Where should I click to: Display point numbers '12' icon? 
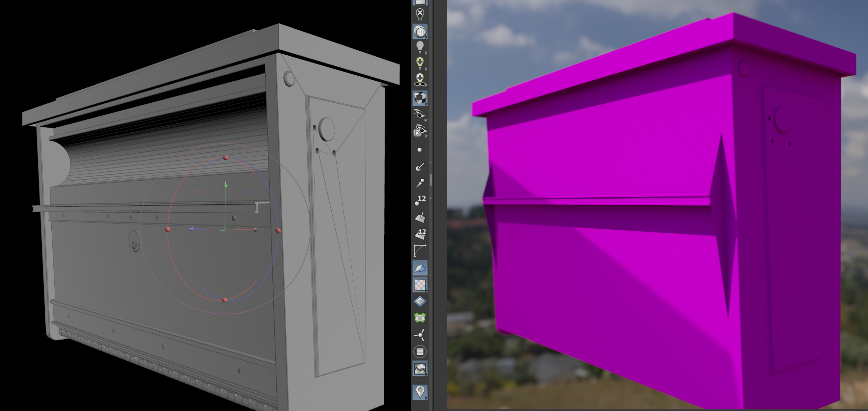click(420, 200)
